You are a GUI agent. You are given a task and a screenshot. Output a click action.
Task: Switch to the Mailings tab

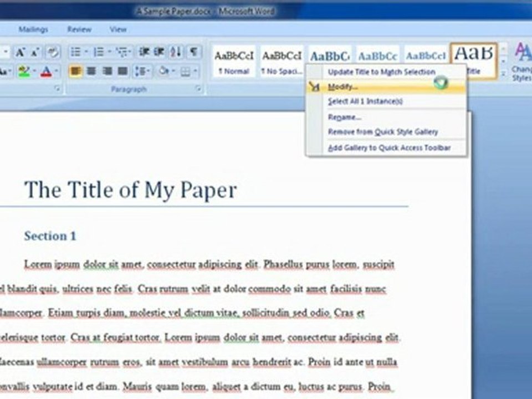tap(33, 29)
